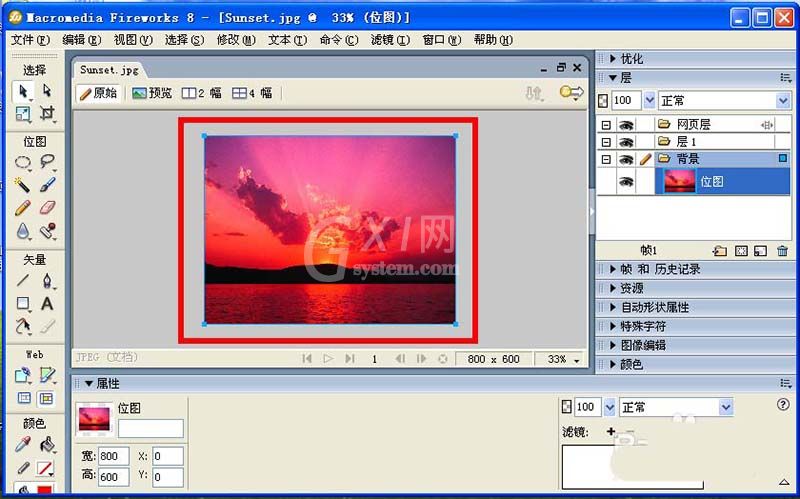Image resolution: width=800 pixels, height=499 pixels.
Task: Open the Quick Export button
Action: 571,92
